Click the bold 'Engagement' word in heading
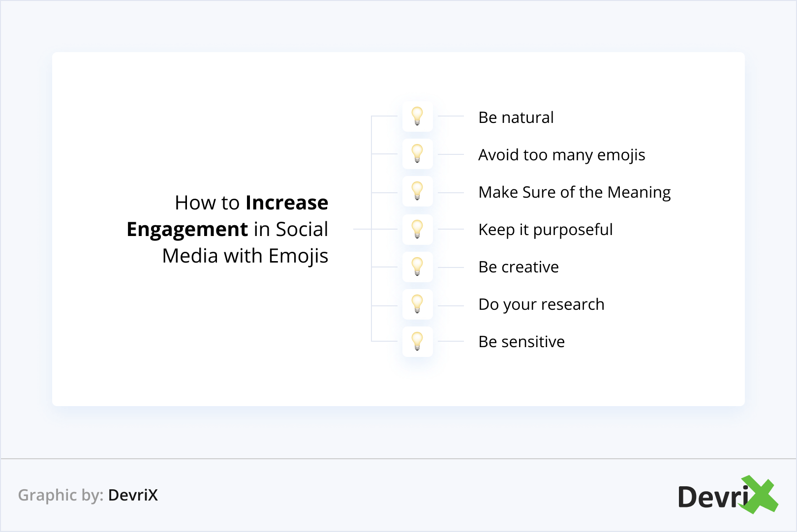This screenshot has width=797, height=532. pos(187,230)
